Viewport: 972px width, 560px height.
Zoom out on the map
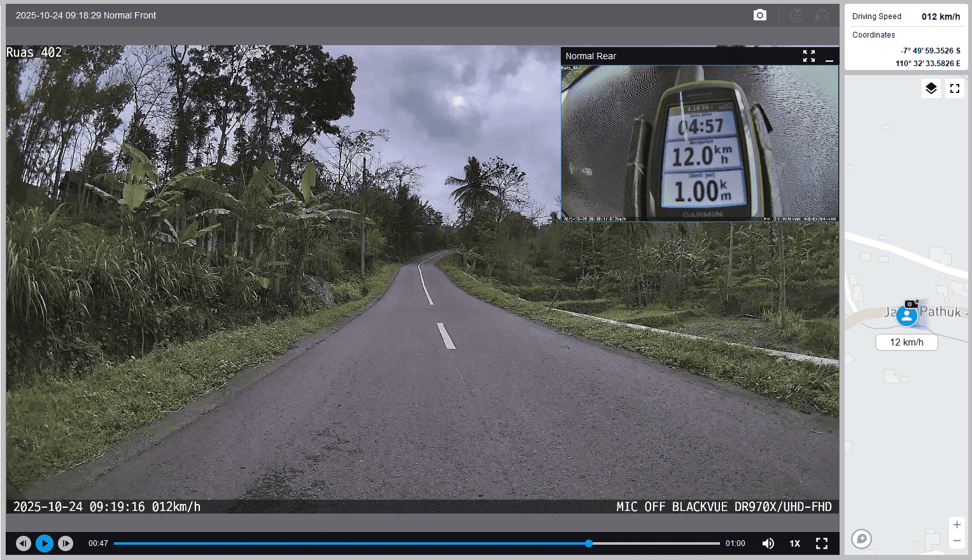pos(956,541)
